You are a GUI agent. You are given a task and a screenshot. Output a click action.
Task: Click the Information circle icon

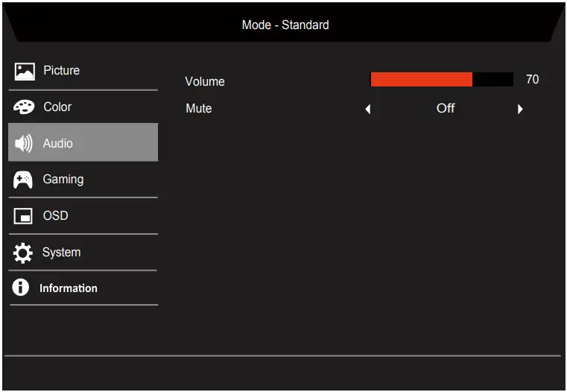[x=21, y=288]
